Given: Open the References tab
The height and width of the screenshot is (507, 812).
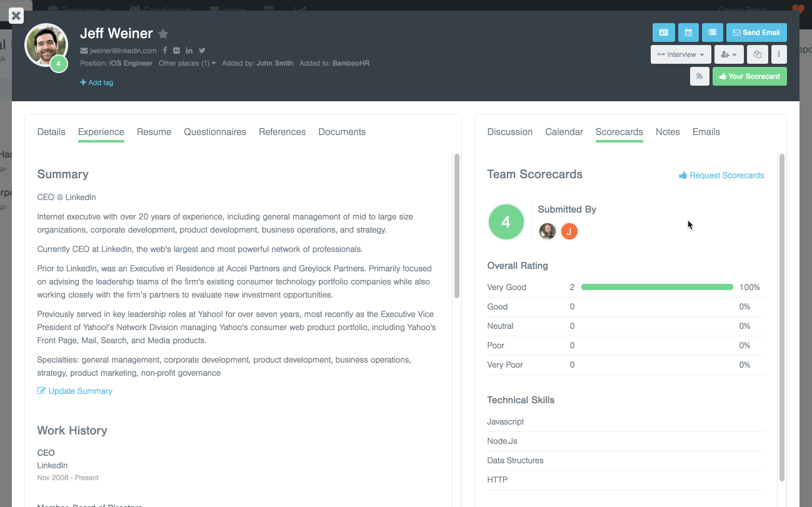Looking at the screenshot, I should point(283,132).
